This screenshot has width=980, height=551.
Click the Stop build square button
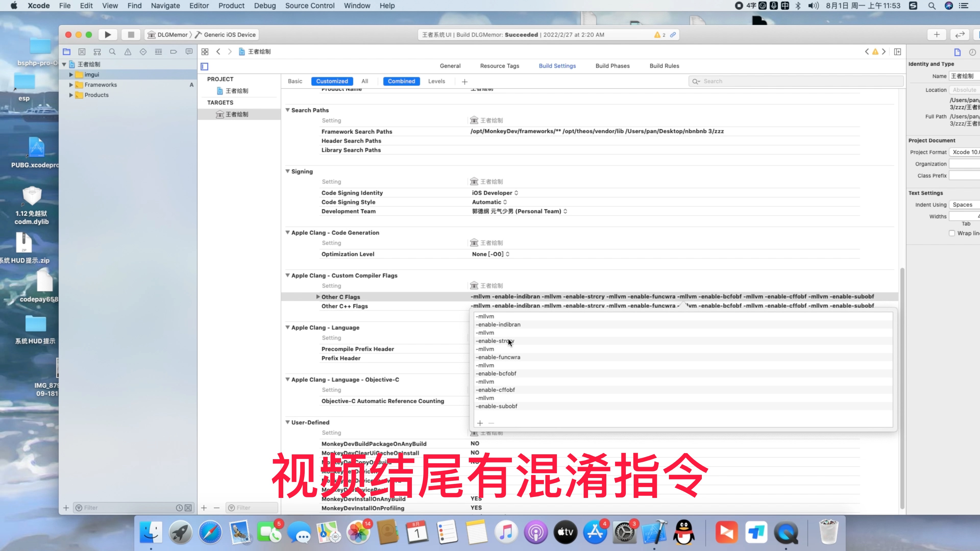(x=131, y=35)
